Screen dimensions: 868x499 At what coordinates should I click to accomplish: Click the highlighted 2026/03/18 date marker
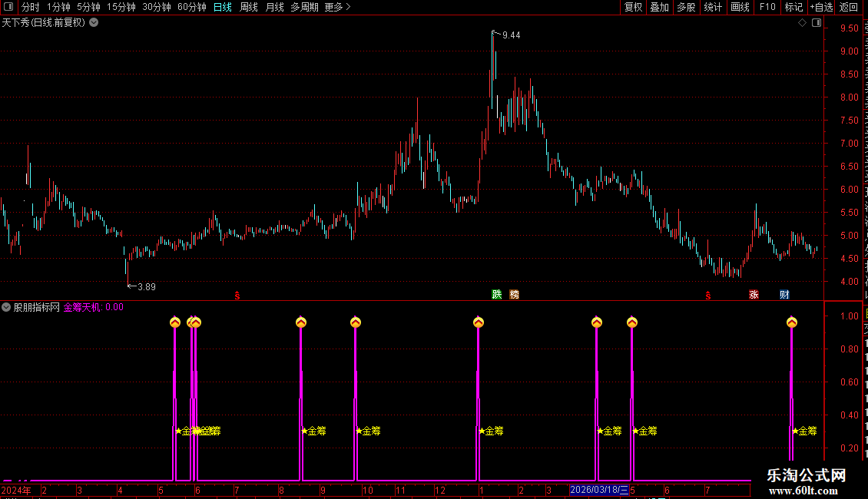click(599, 490)
